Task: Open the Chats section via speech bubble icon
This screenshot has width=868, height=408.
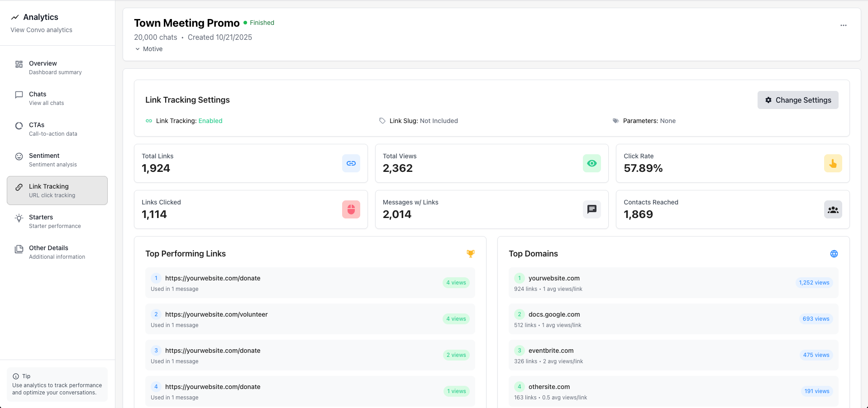Action: tap(19, 95)
